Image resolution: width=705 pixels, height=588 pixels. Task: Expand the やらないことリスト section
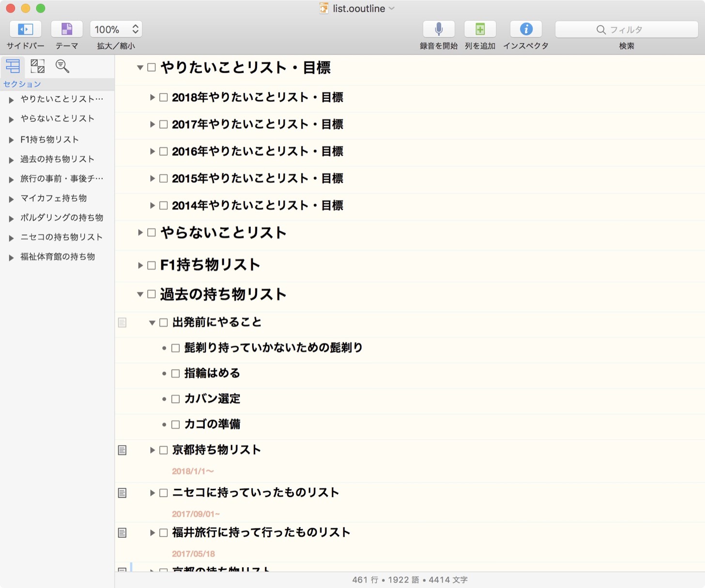140,233
